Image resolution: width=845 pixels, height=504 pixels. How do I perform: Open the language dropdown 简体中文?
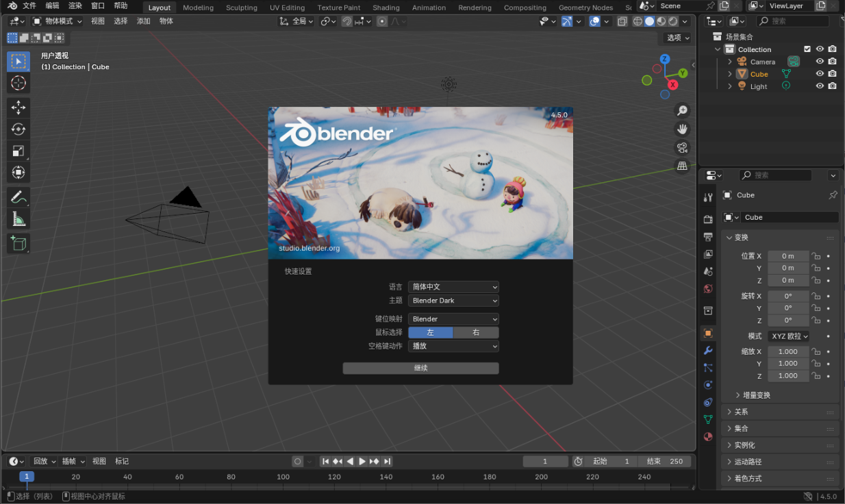453,287
